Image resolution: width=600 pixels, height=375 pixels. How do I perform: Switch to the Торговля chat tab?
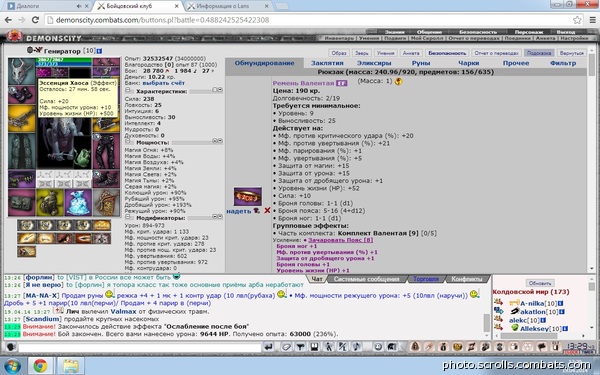click(x=426, y=279)
